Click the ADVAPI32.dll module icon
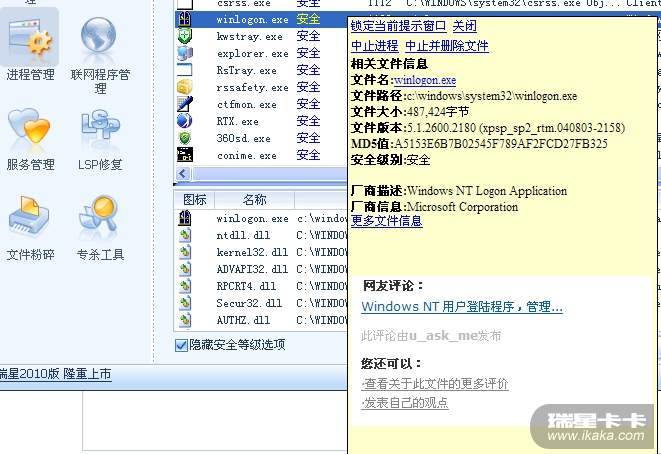 (x=185, y=269)
